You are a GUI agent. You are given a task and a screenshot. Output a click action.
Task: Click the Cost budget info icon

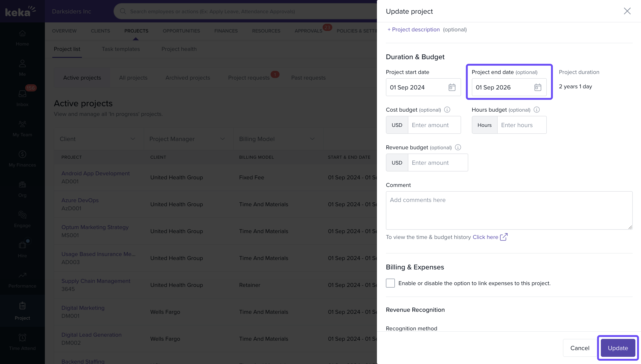coord(447,110)
